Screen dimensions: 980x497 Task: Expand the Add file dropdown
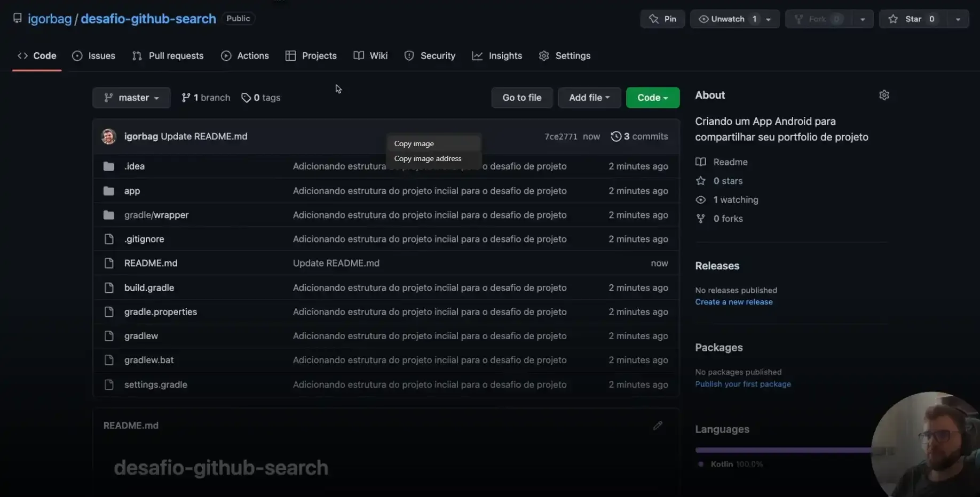pos(589,98)
